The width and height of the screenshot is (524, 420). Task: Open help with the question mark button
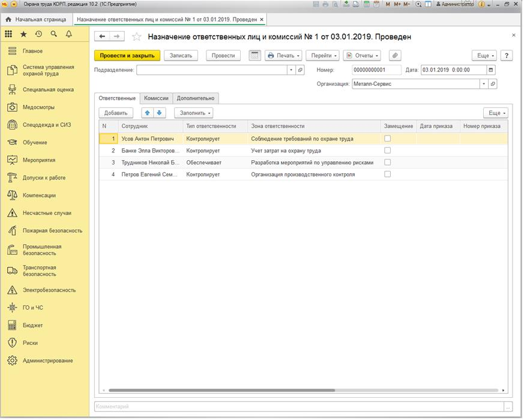point(507,55)
